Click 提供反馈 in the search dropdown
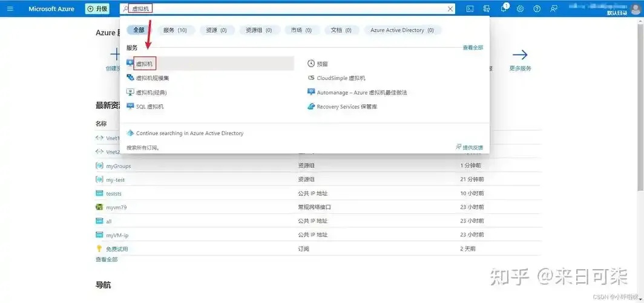Screen dimensions: 644x303 (470, 147)
